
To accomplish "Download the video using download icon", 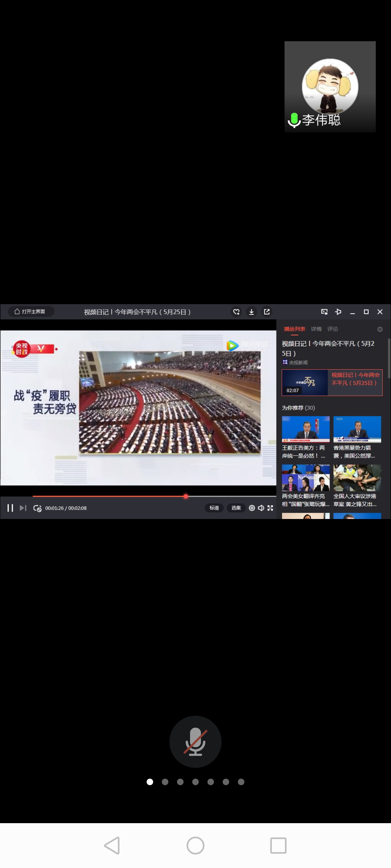I will (x=252, y=312).
